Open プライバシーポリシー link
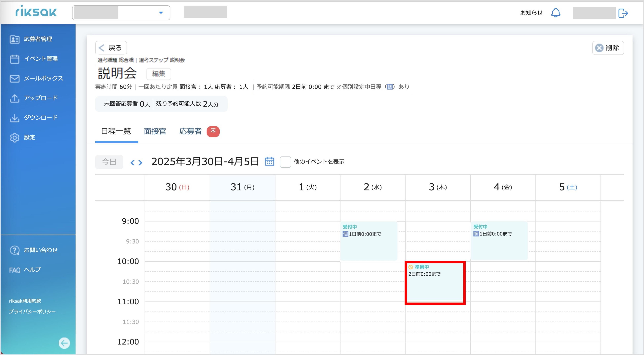The image size is (644, 355). pyautogui.click(x=32, y=311)
